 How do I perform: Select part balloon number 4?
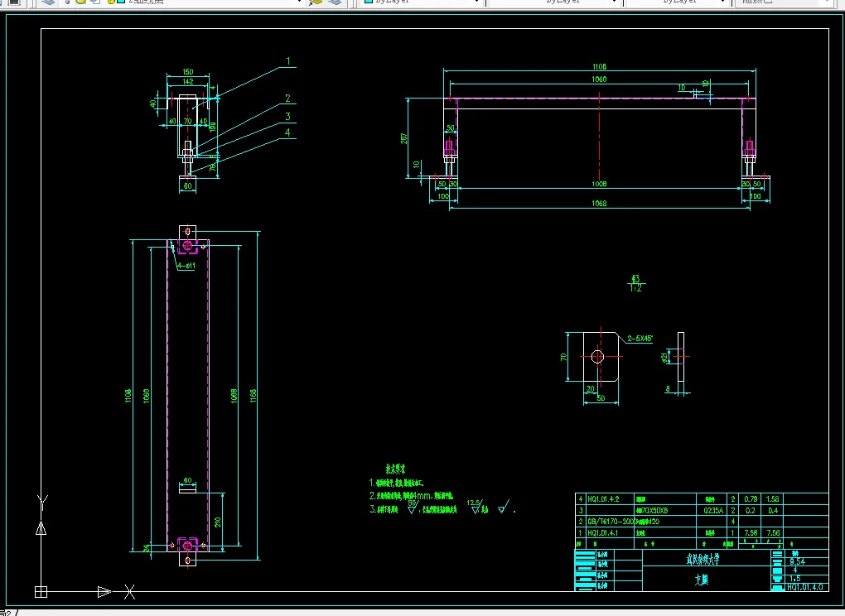(x=287, y=132)
